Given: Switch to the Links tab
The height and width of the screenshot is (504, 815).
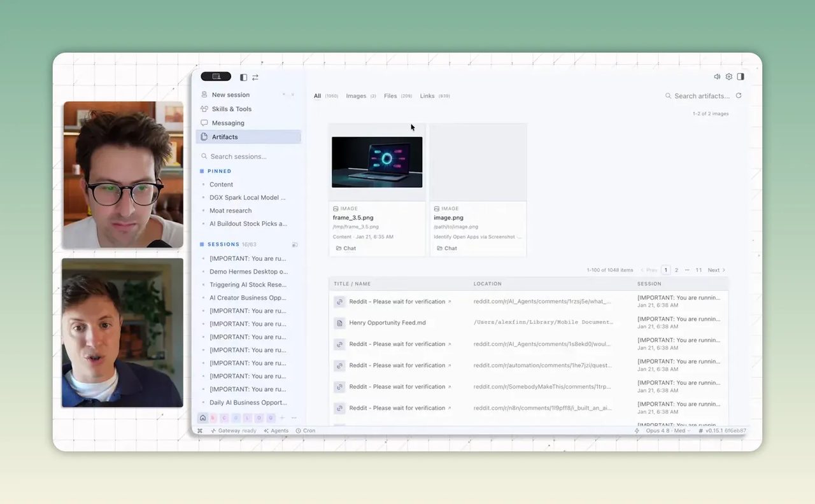Looking at the screenshot, I should (x=435, y=96).
